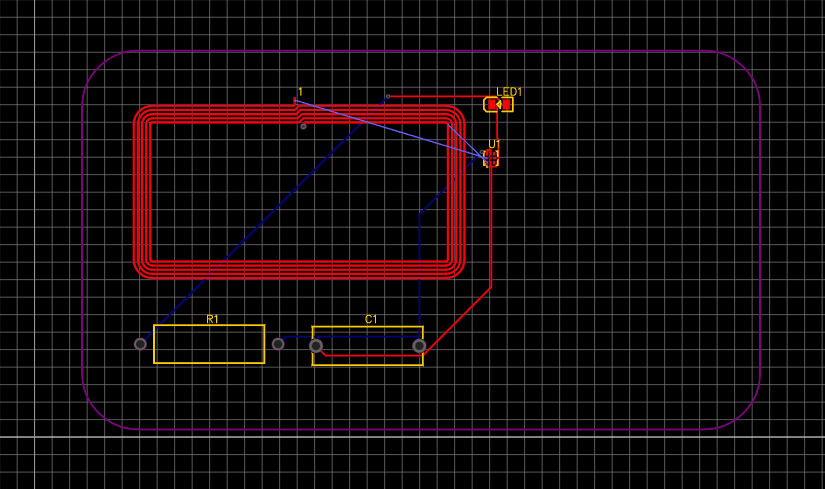Click the left pad of resistor R1

pos(140,344)
